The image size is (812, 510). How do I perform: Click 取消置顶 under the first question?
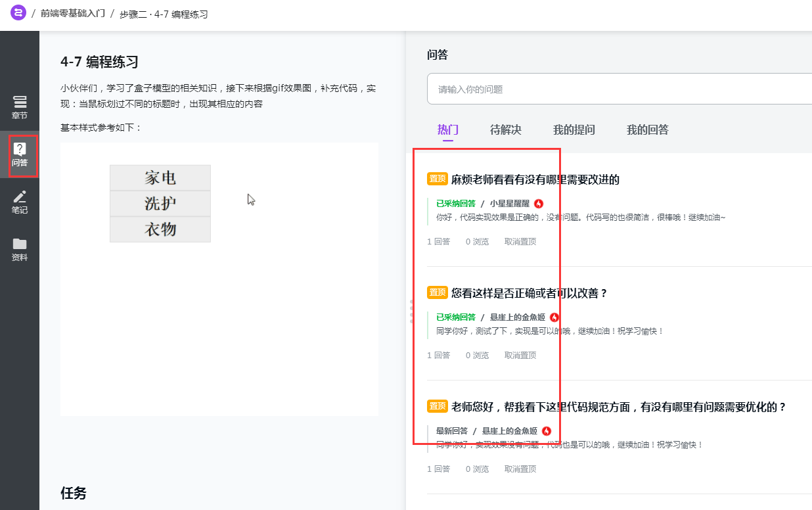tap(520, 241)
